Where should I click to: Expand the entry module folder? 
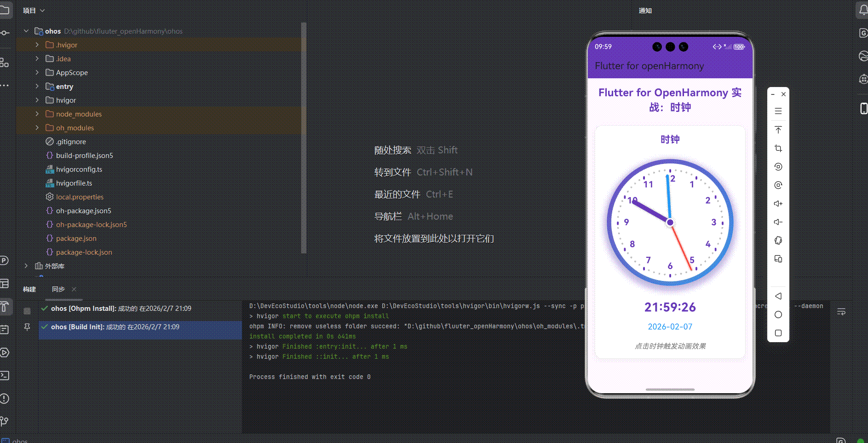tap(37, 86)
